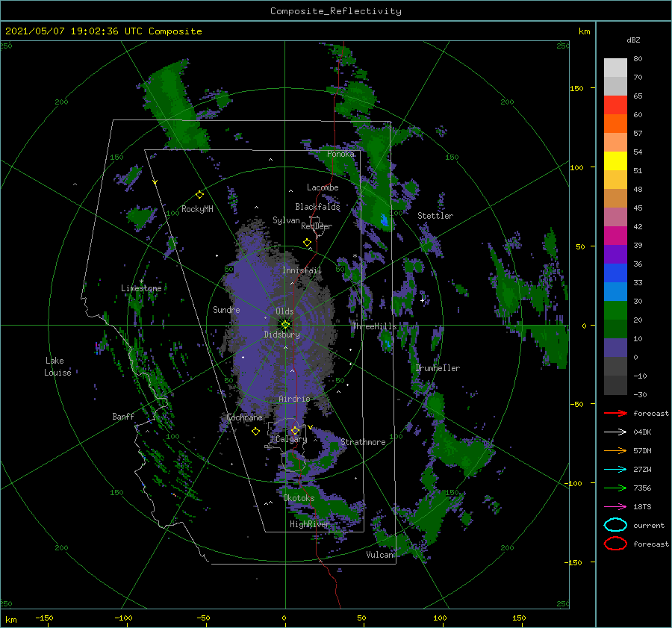672x628 pixels.
Task: Click the yellow diamond marker inside Calgary
Action: [x=295, y=430]
